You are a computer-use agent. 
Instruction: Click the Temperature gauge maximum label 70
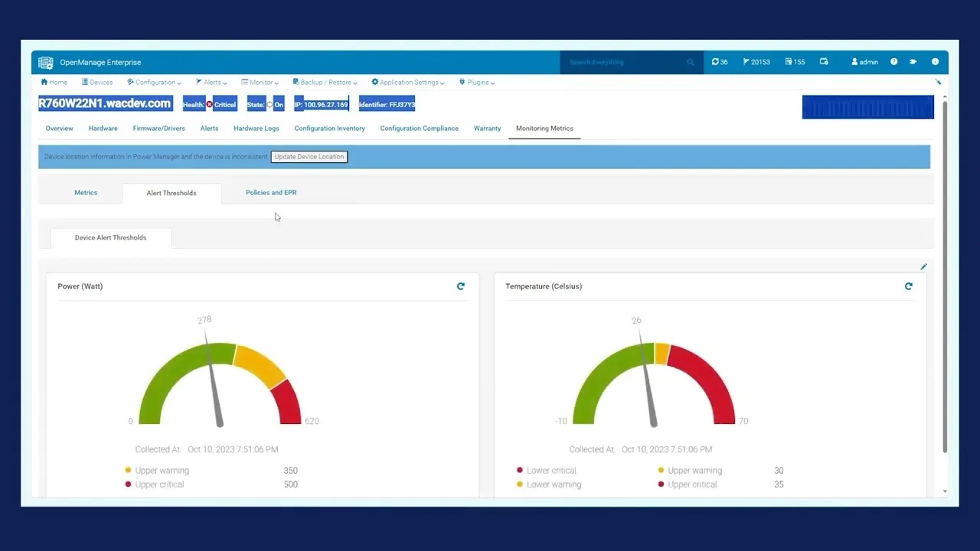tap(743, 422)
